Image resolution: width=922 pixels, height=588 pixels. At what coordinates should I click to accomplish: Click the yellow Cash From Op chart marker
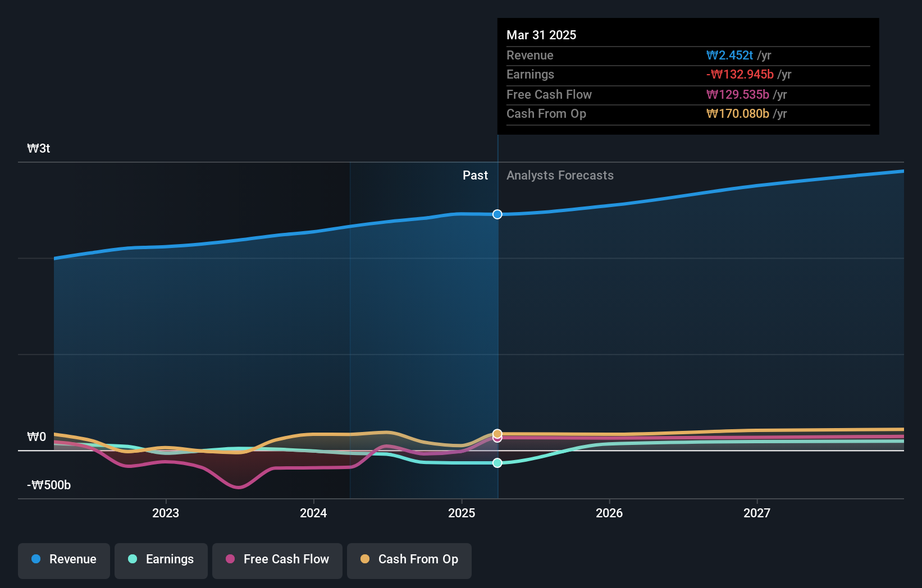[x=497, y=433]
